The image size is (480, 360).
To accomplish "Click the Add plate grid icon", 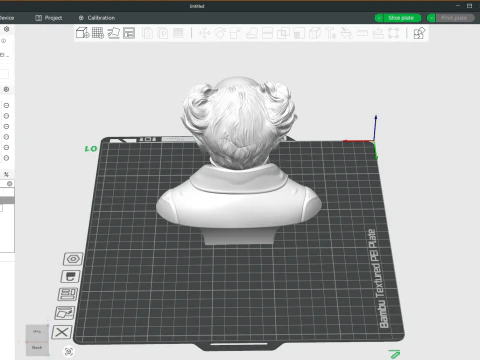I will 98,33.
